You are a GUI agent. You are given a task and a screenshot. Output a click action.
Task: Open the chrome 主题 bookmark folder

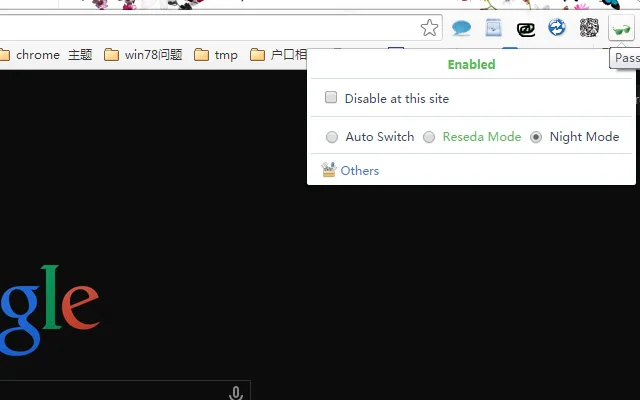pyautogui.click(x=46, y=55)
